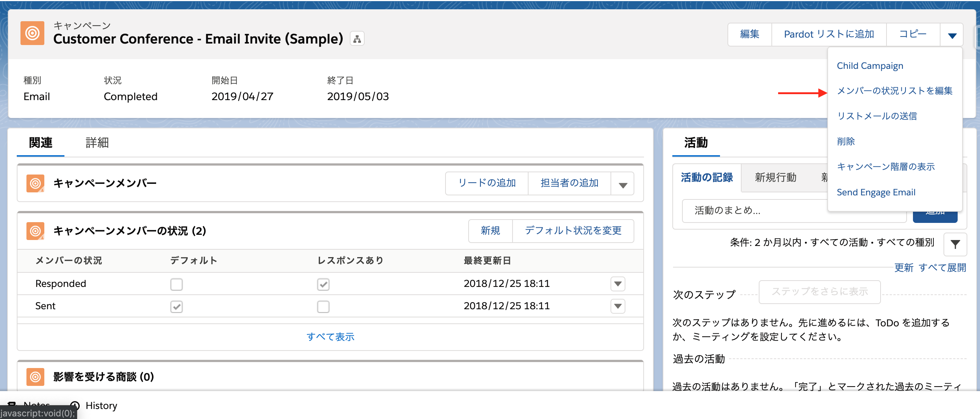
Task: Switch to the 詳細 tab
Action: [x=97, y=143]
